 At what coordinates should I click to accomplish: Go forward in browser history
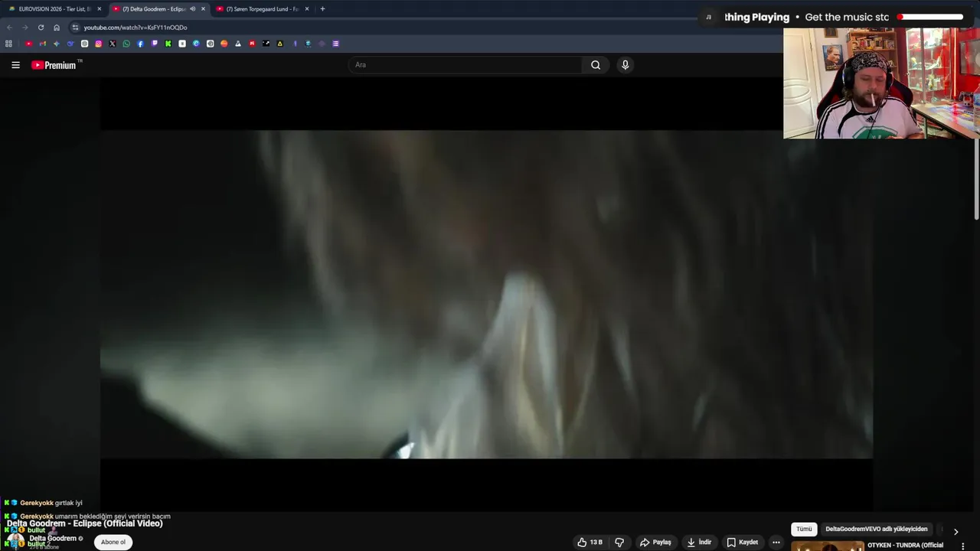[x=24, y=28]
